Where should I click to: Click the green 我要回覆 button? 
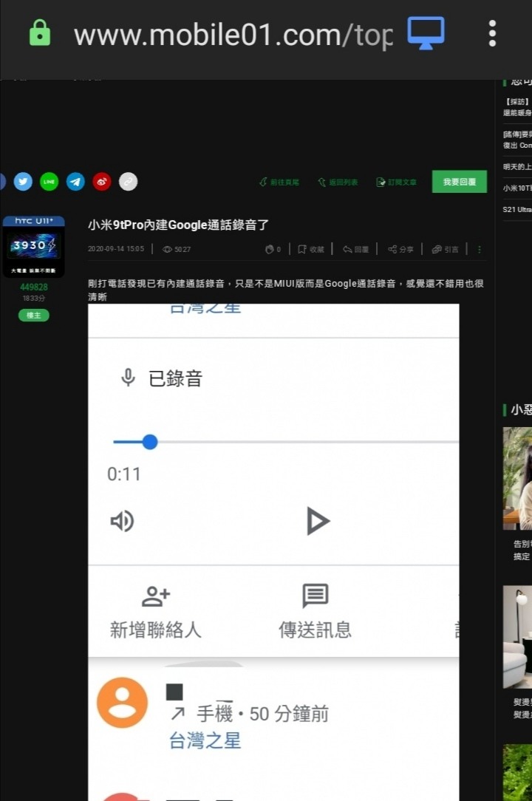tap(459, 181)
